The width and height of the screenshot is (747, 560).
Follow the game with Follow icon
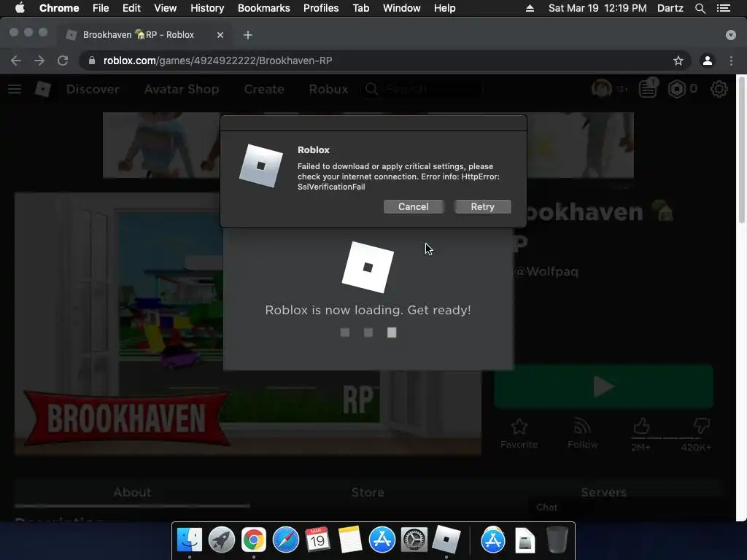pyautogui.click(x=582, y=427)
